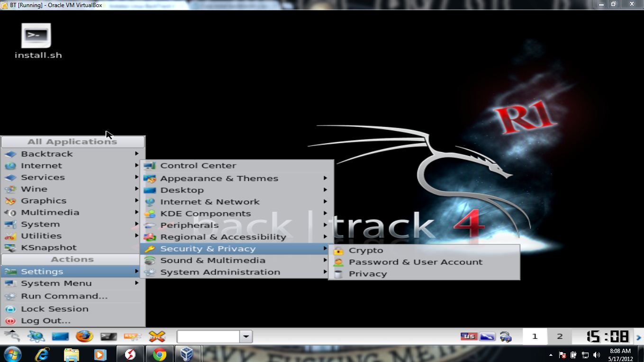This screenshot has width=644, height=362.
Task: Click Windows volume speaker icon
Action: 597,355
